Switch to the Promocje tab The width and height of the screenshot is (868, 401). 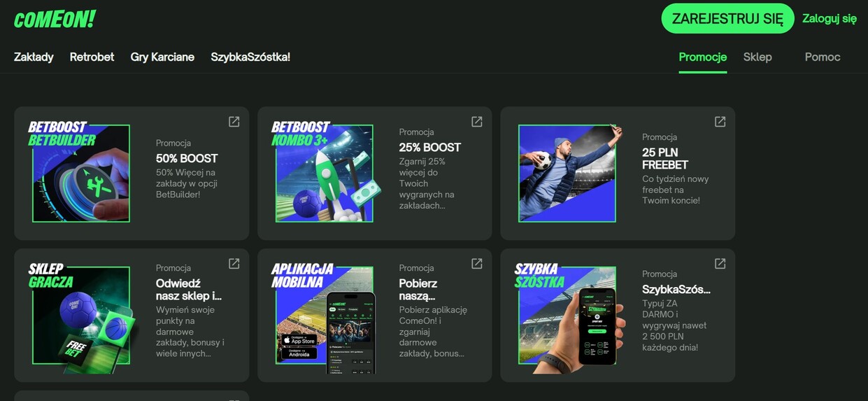[x=702, y=57]
